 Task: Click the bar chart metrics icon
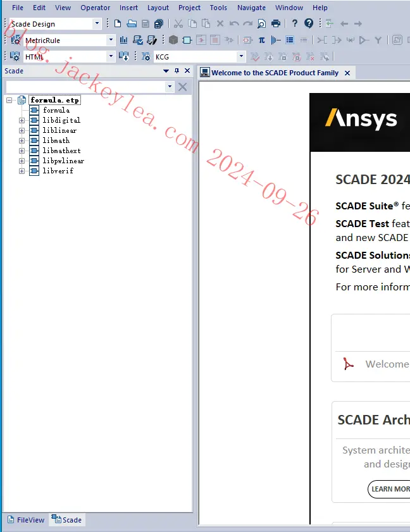(x=123, y=40)
